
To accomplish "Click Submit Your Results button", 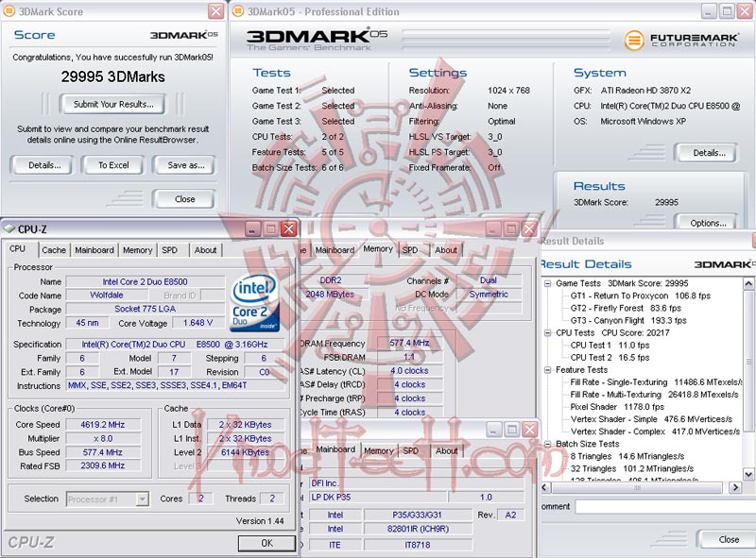I will [112, 104].
